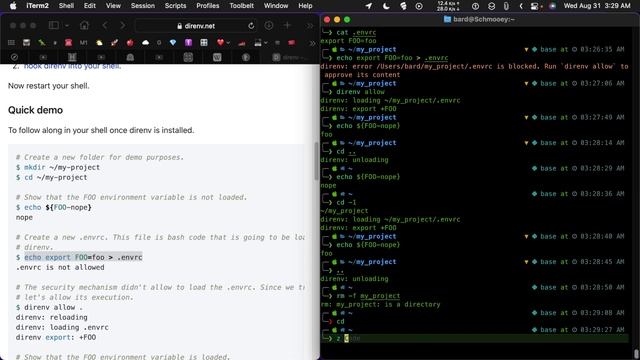Open the sidebar dropdown arrow in Safari

(x=67, y=26)
